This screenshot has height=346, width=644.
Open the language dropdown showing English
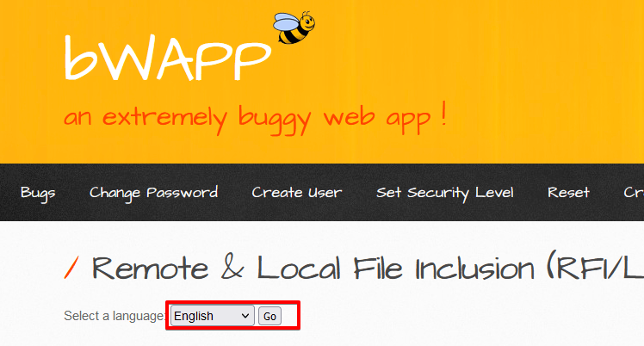(213, 316)
